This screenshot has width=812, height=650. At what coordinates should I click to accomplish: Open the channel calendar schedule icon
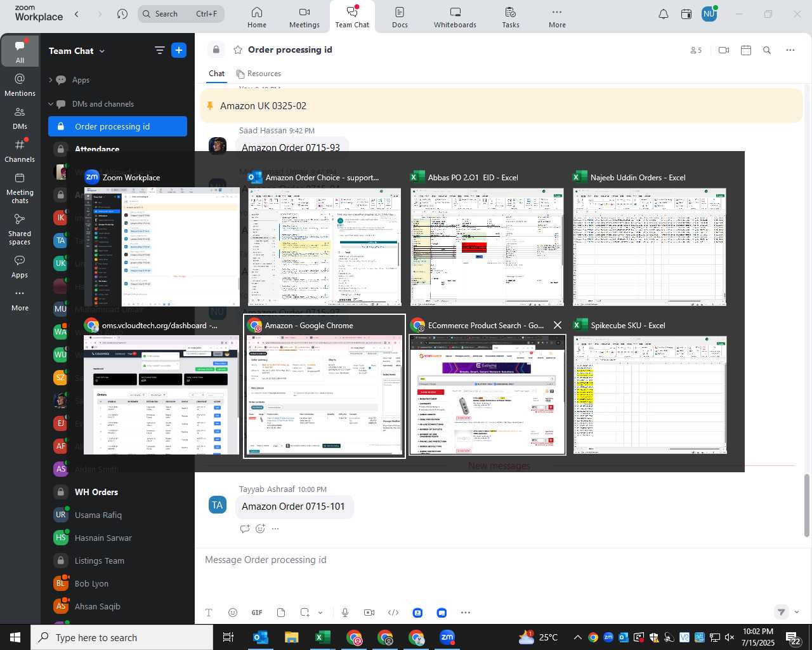(746, 50)
